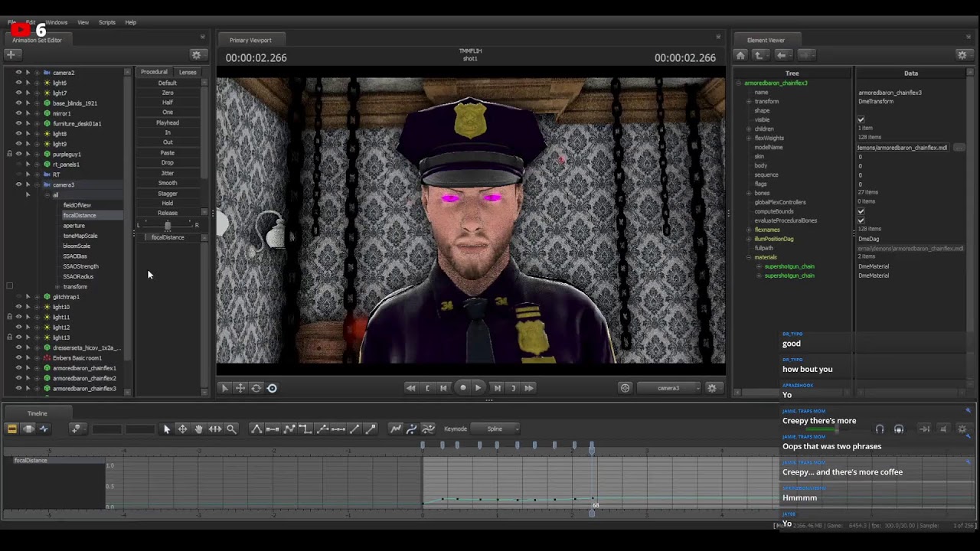
Task: Toggle visibility eye for mirror1
Action: pos(18,113)
